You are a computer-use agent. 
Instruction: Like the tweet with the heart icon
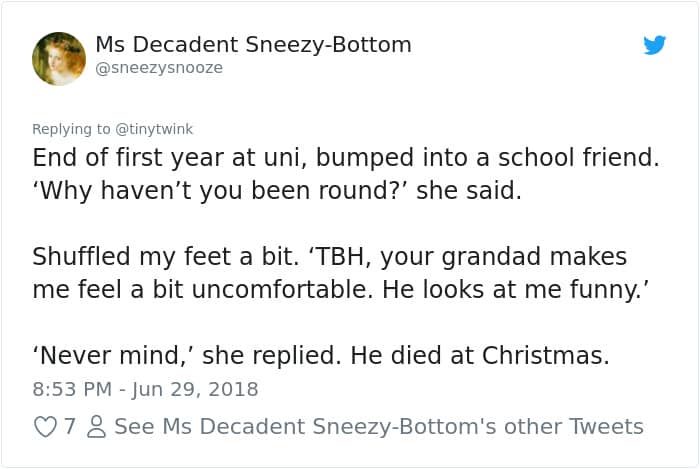45,427
